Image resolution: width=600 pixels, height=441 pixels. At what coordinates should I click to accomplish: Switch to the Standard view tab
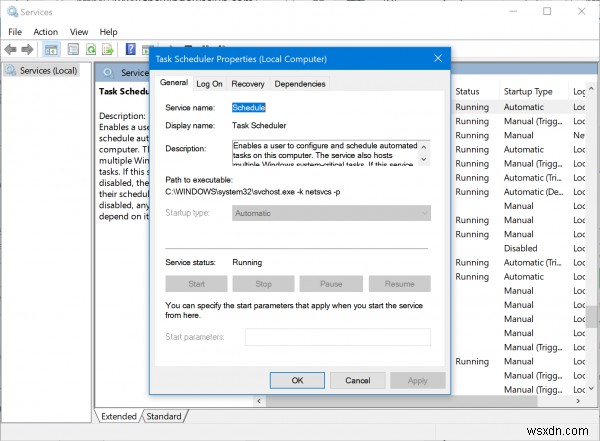[164, 416]
